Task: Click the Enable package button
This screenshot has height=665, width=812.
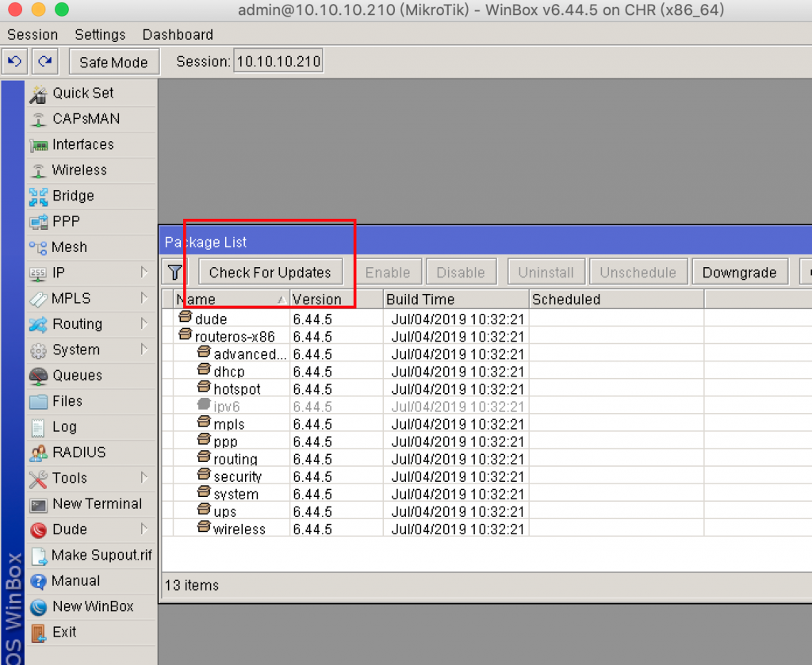Action: 387,272
